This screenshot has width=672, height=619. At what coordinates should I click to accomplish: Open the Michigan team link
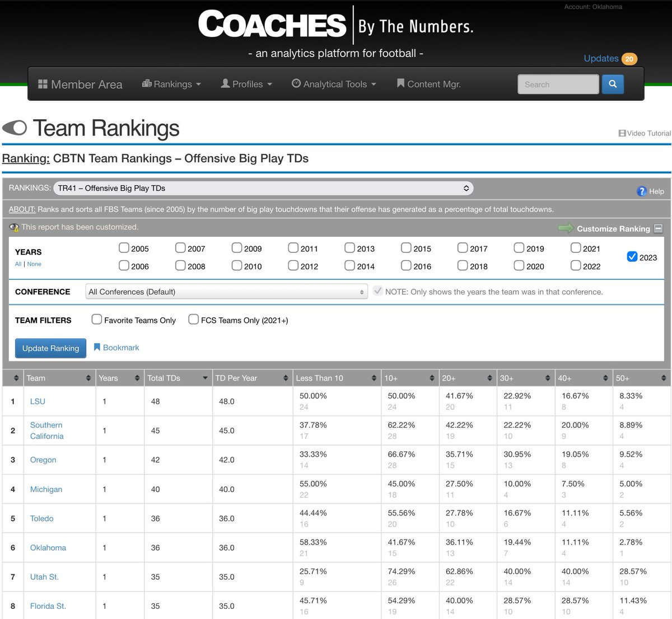pyautogui.click(x=46, y=489)
